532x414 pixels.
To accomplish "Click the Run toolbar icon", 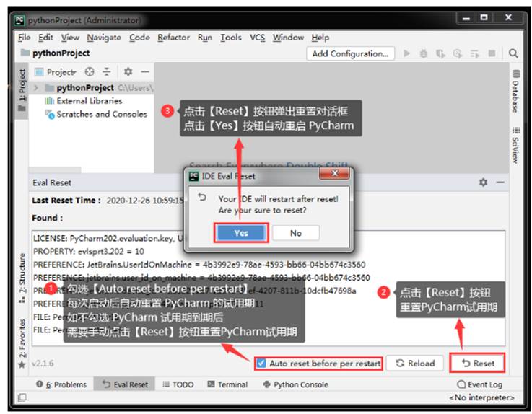I will tap(406, 53).
